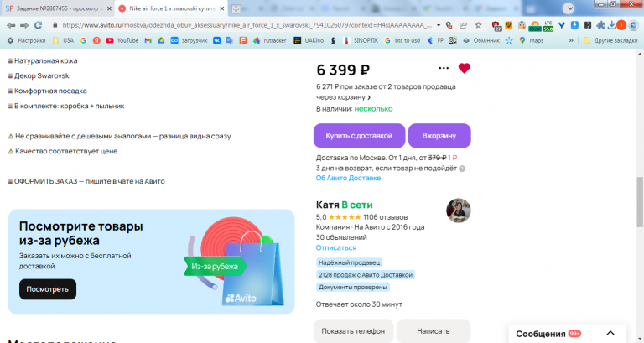
Task: Open the Yandex bookmark icon
Action: click(96, 40)
